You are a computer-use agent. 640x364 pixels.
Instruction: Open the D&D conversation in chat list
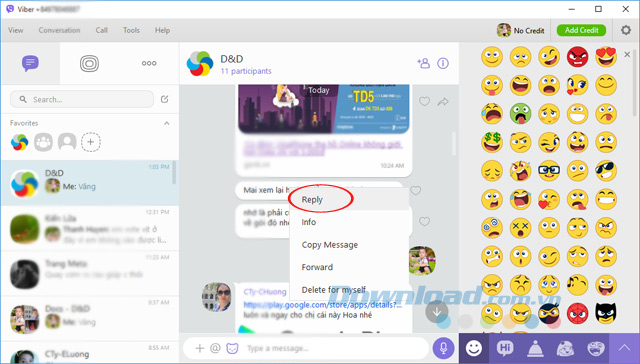click(90, 182)
